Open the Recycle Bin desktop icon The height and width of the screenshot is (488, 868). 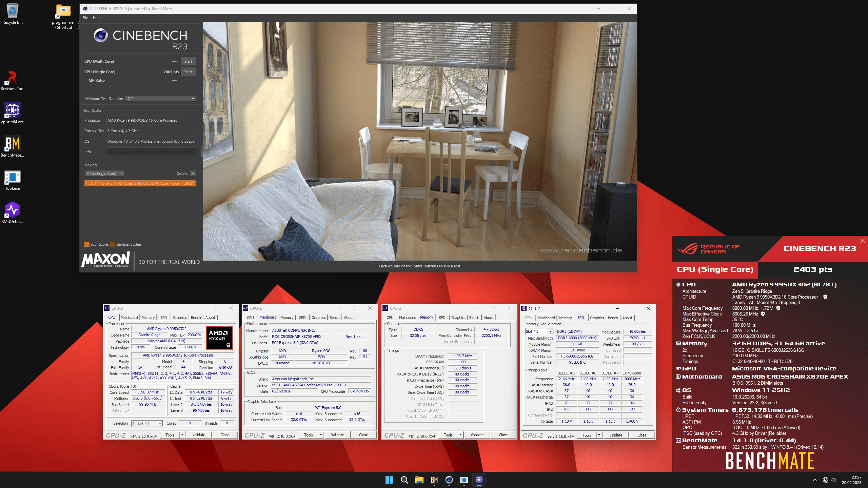[13, 14]
